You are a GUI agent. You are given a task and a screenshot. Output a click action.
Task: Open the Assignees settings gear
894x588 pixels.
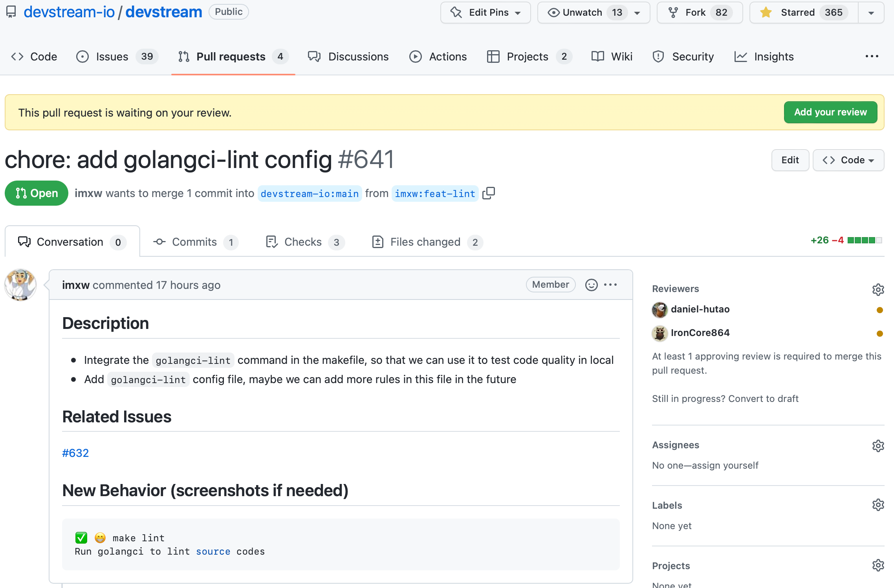878,446
